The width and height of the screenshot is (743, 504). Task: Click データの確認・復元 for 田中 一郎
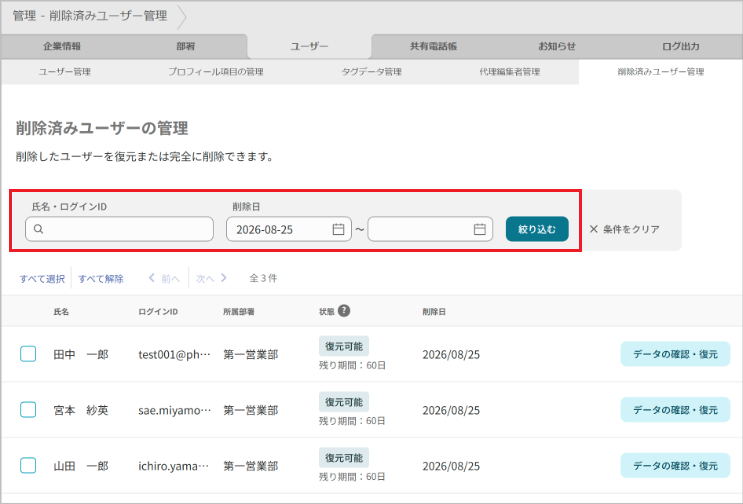675,354
